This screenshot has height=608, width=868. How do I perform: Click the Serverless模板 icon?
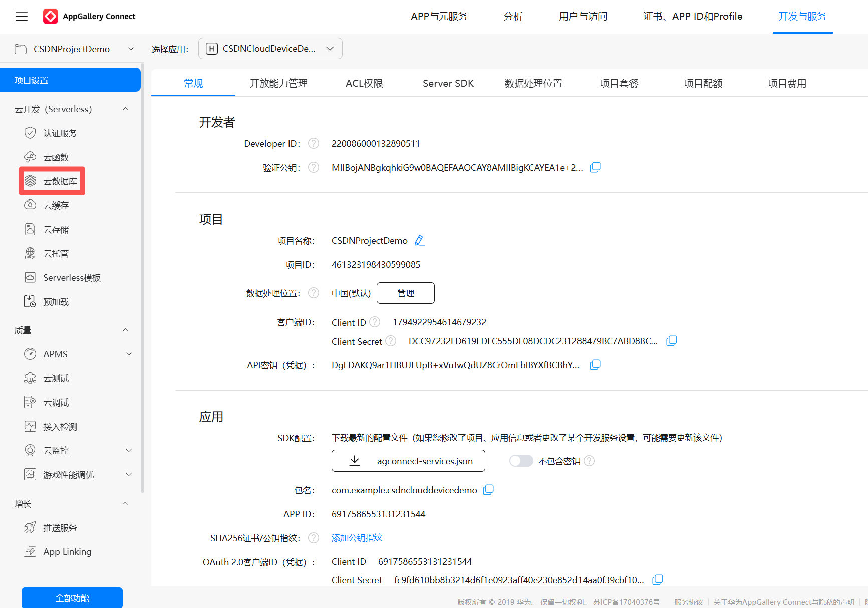30,277
